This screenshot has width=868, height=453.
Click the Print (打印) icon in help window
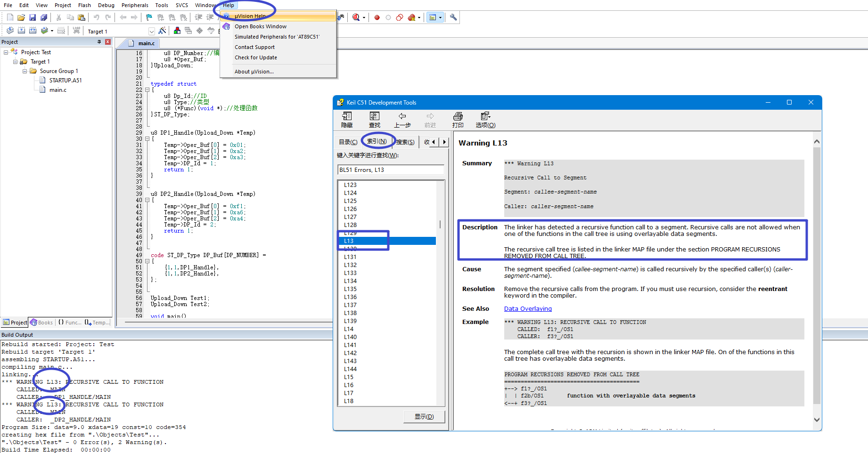click(458, 120)
